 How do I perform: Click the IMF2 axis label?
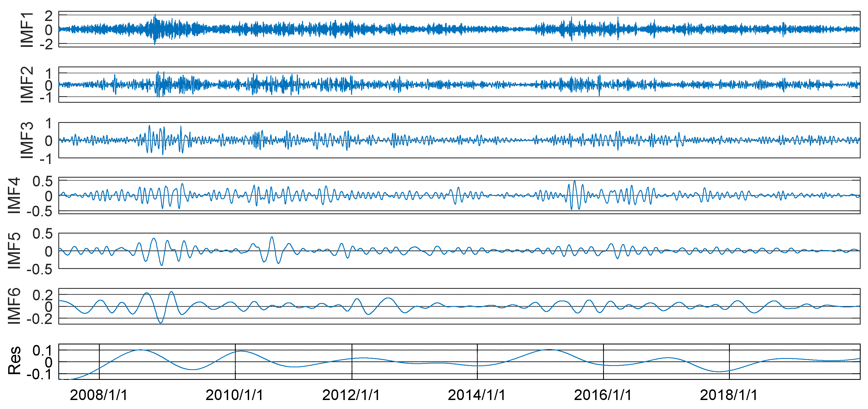pos(27,84)
